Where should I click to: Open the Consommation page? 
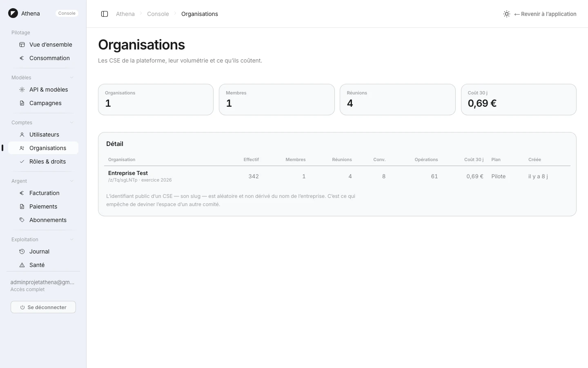click(x=43, y=58)
